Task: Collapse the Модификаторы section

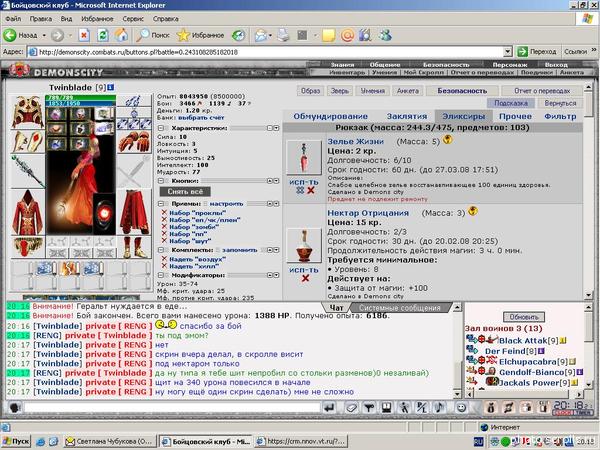Action: coord(161,275)
